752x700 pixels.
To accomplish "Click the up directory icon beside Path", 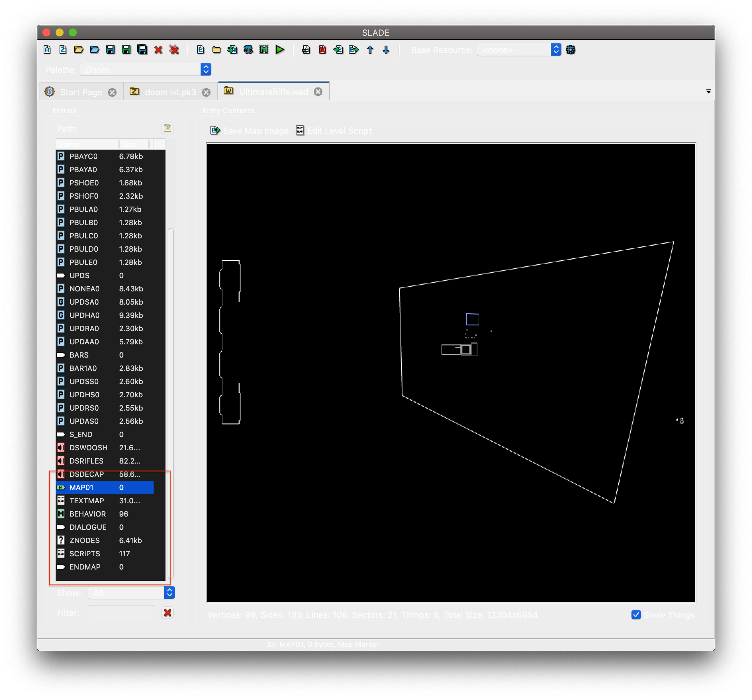I will coord(167,128).
